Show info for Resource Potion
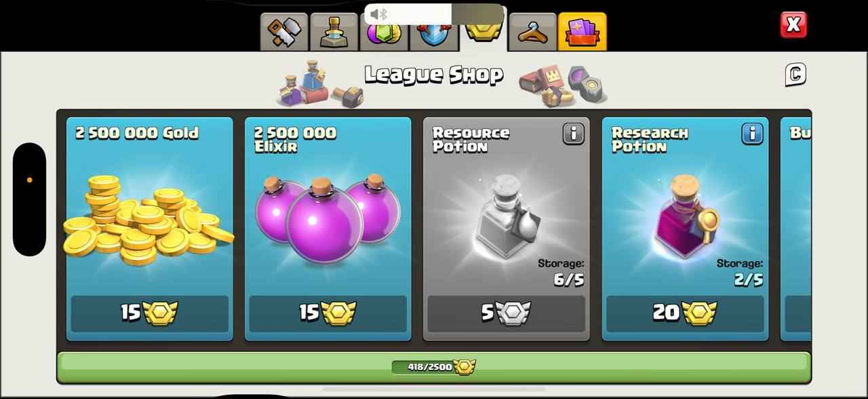The image size is (868, 399). point(573,134)
